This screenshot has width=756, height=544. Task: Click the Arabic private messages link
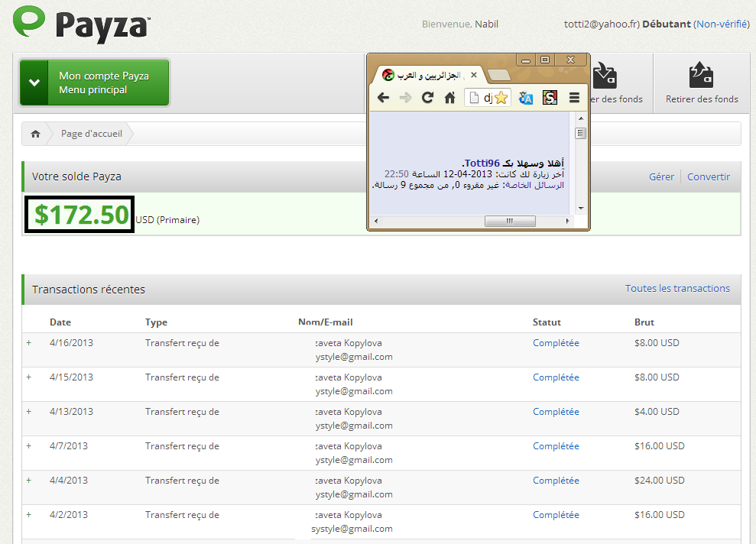pos(534,185)
